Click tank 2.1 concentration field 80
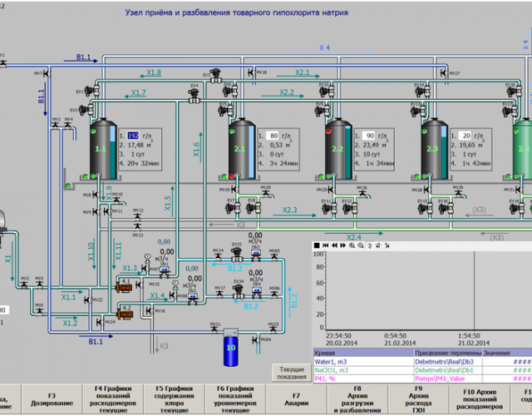 tap(273, 135)
